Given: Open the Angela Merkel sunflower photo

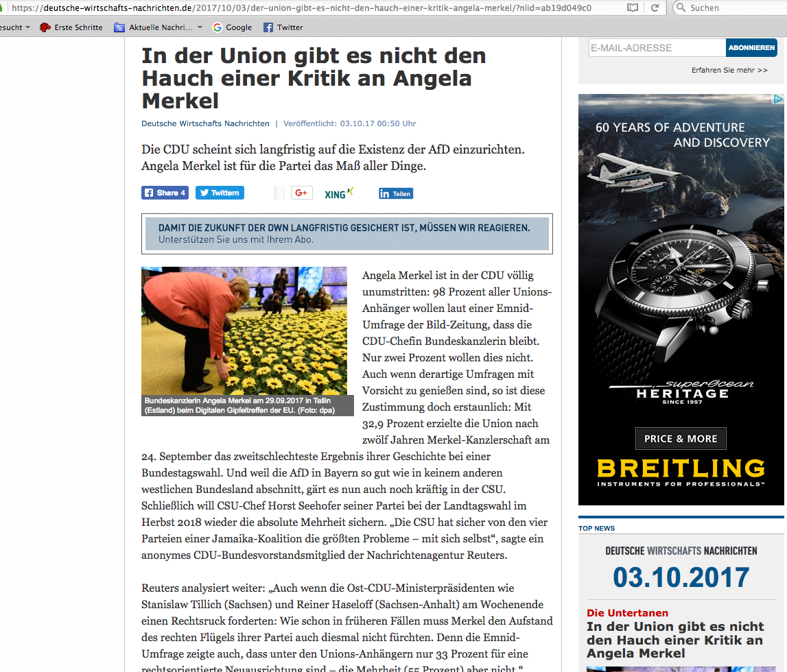Looking at the screenshot, I should coord(244,331).
